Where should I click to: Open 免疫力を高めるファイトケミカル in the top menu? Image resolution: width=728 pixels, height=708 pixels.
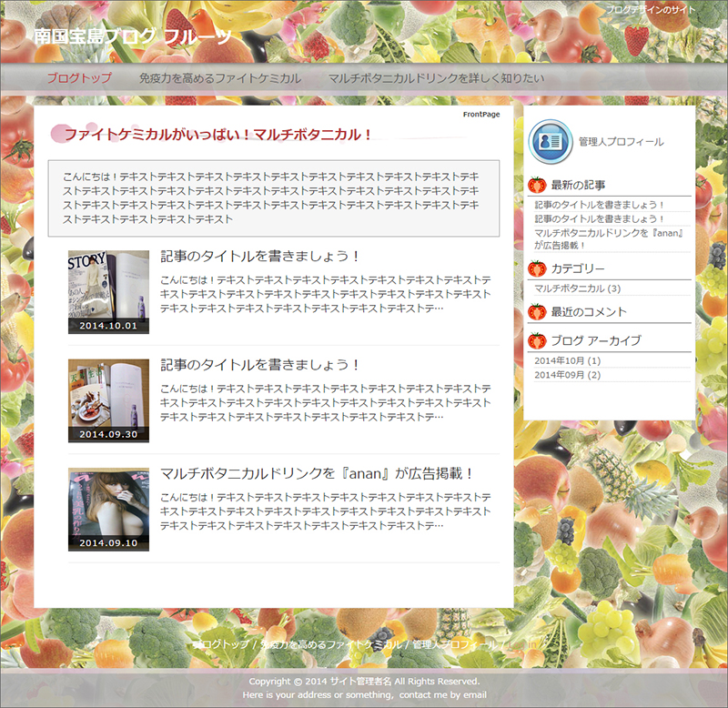[219, 78]
